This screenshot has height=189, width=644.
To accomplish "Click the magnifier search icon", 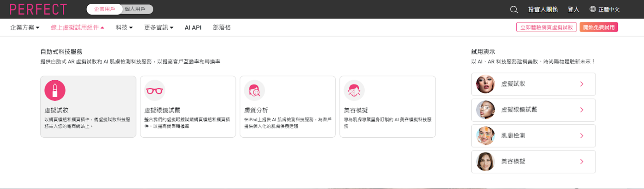I will point(514,10).
